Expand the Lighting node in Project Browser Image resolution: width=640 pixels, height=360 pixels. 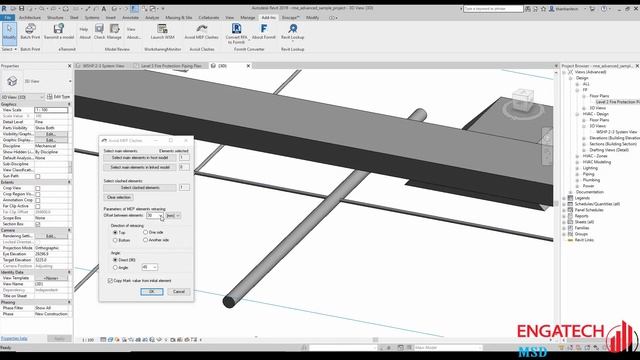(577, 168)
